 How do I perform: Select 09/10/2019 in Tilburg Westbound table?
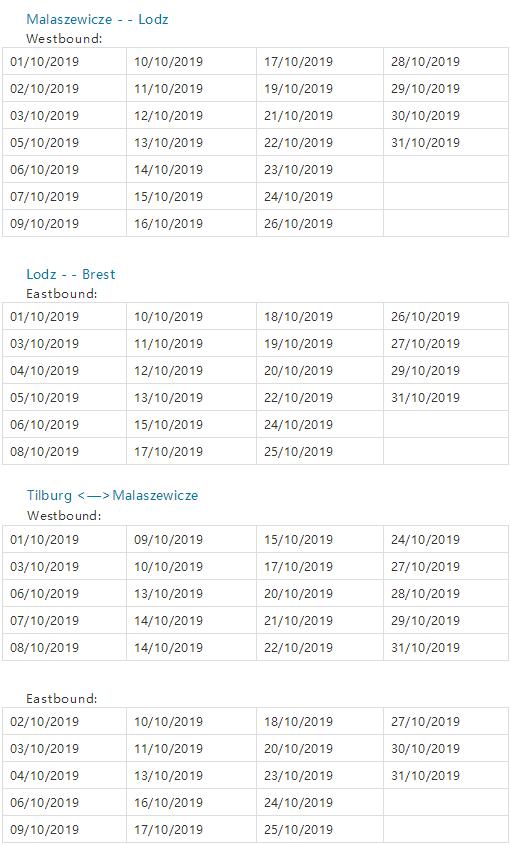[x=168, y=539]
